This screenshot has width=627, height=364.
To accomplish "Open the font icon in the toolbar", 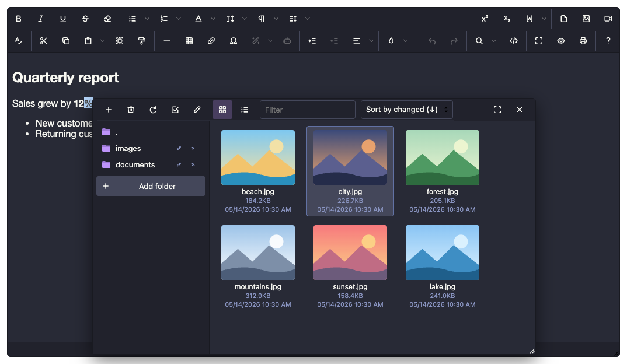I will point(198,19).
